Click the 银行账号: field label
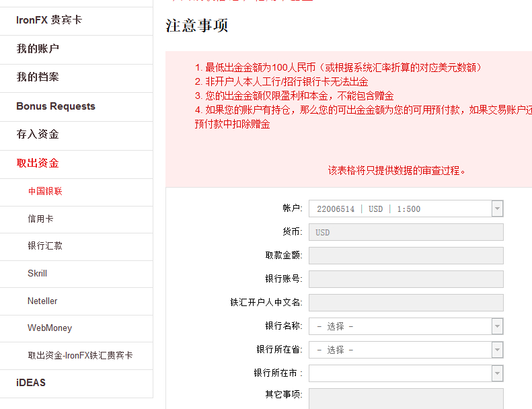 coord(284,278)
